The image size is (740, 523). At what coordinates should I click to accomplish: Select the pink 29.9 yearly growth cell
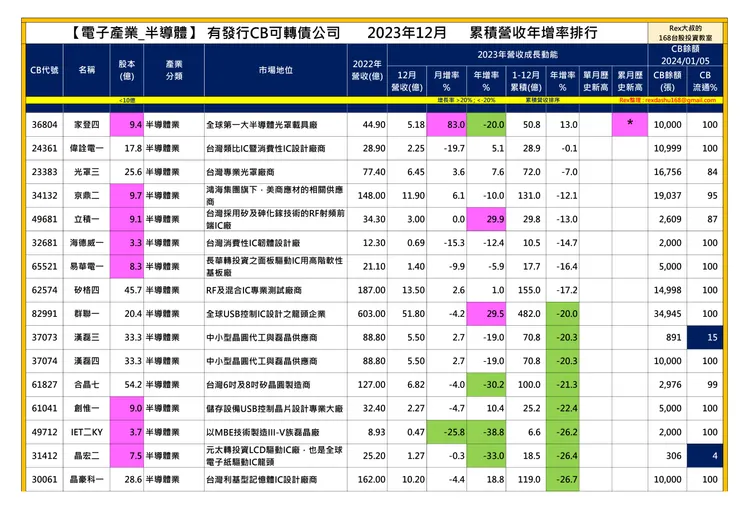coord(486,219)
